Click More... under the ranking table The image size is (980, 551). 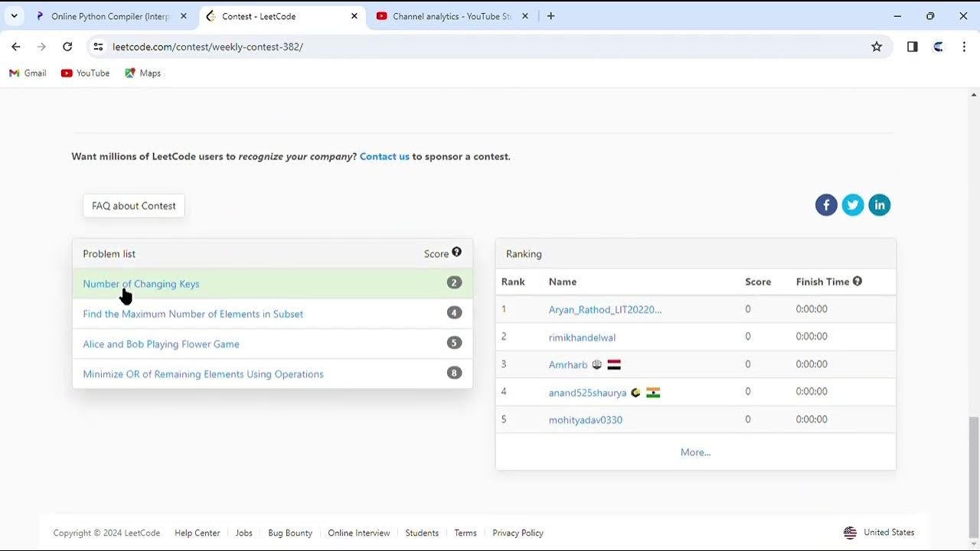[695, 452]
